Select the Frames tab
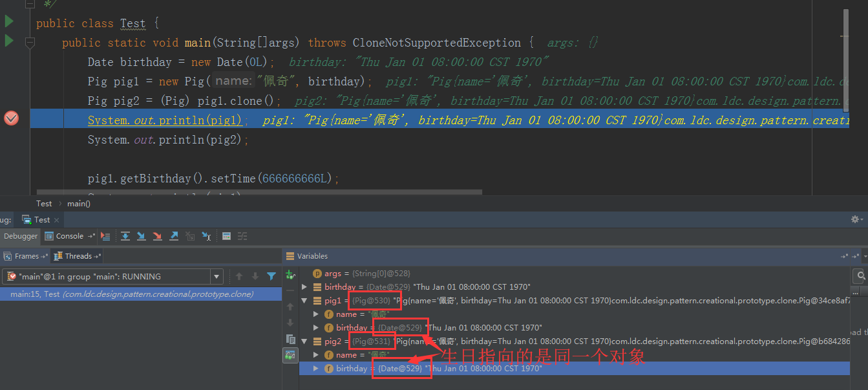 [x=26, y=256]
